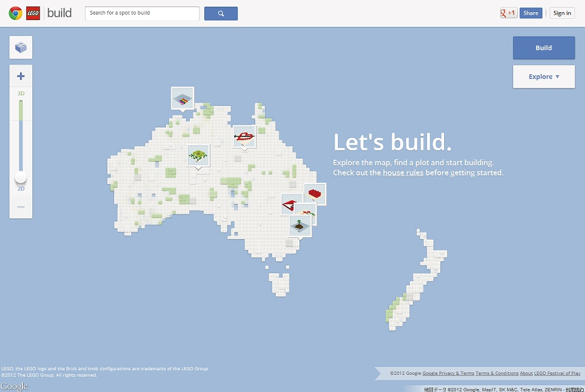Viewport: 585px width, 392px height.
Task: Zoom in with the plus button
Action: click(x=21, y=76)
